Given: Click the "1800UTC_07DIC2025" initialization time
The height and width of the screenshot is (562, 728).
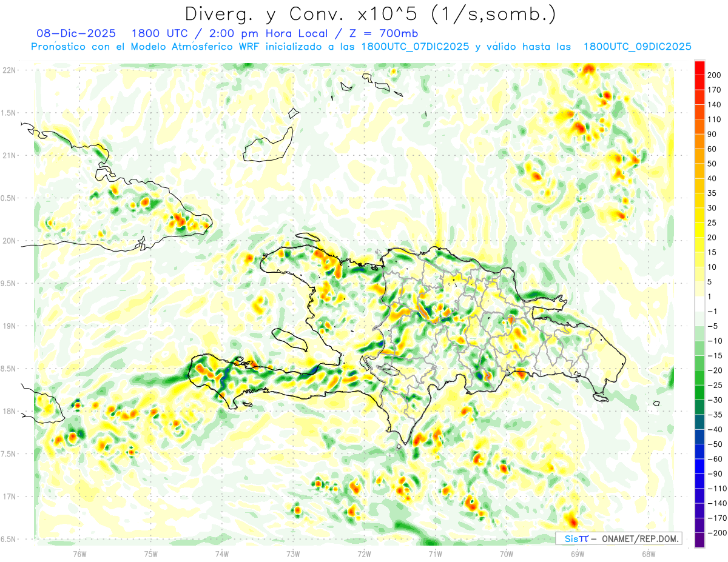Looking at the screenshot, I should 415,47.
